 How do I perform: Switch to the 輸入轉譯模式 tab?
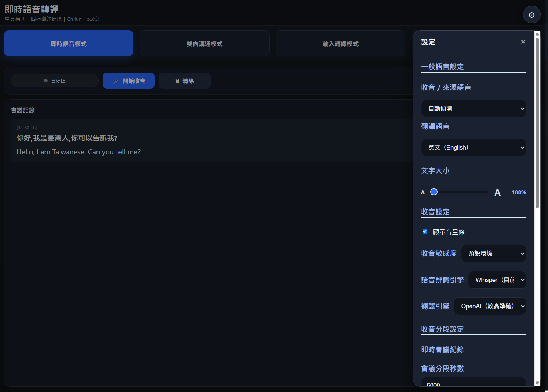point(341,43)
